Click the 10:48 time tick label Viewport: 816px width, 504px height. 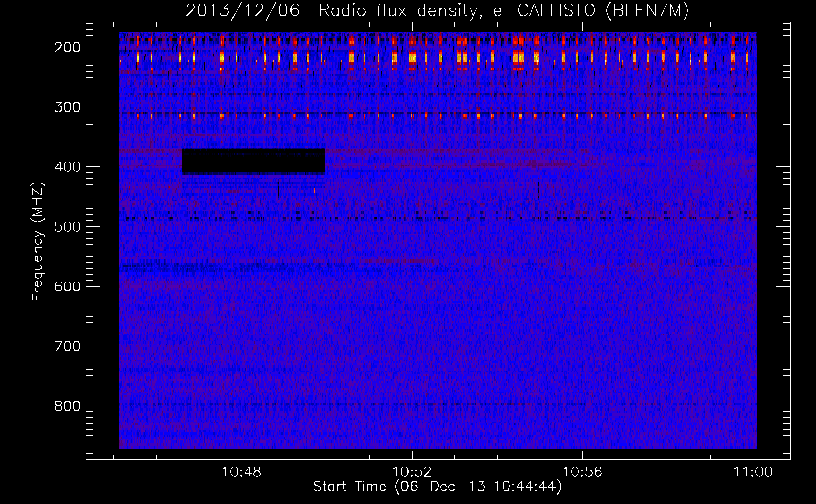[x=242, y=472]
